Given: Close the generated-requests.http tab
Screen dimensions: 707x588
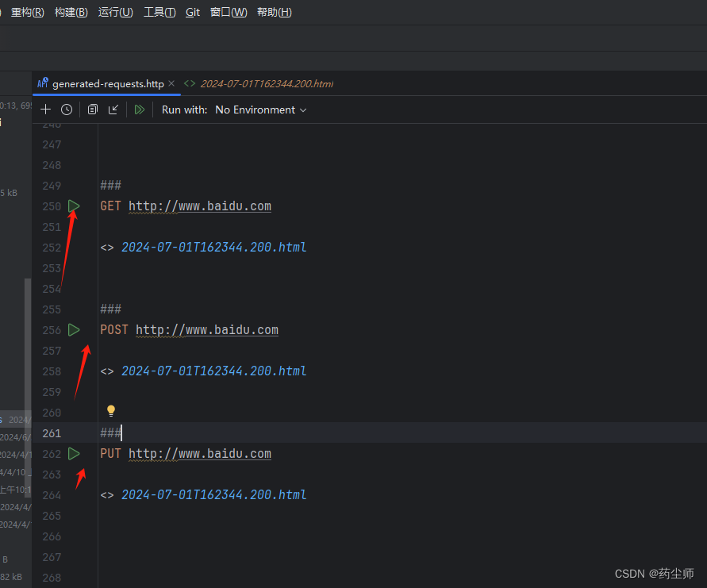Looking at the screenshot, I should (171, 83).
